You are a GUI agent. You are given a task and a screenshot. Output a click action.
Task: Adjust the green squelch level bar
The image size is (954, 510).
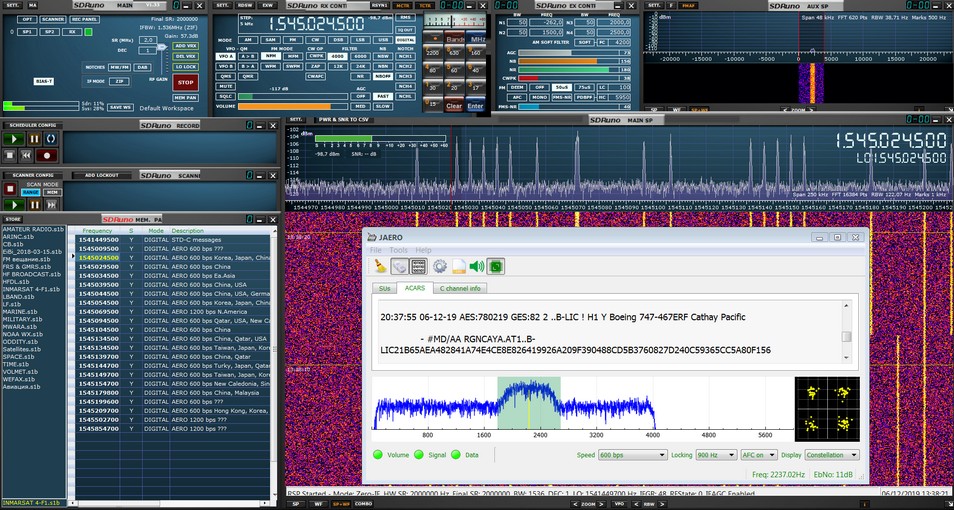pyautogui.click(x=293, y=96)
